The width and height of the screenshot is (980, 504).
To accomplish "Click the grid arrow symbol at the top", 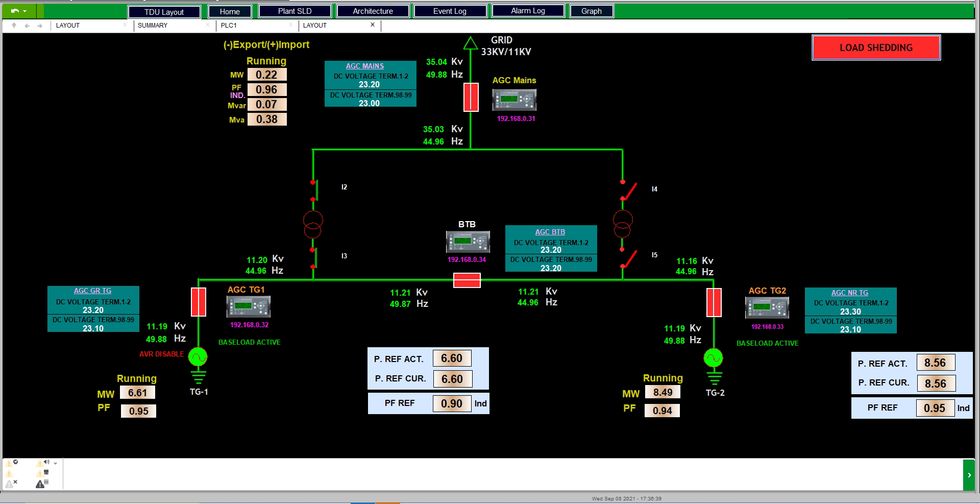I will click(470, 43).
